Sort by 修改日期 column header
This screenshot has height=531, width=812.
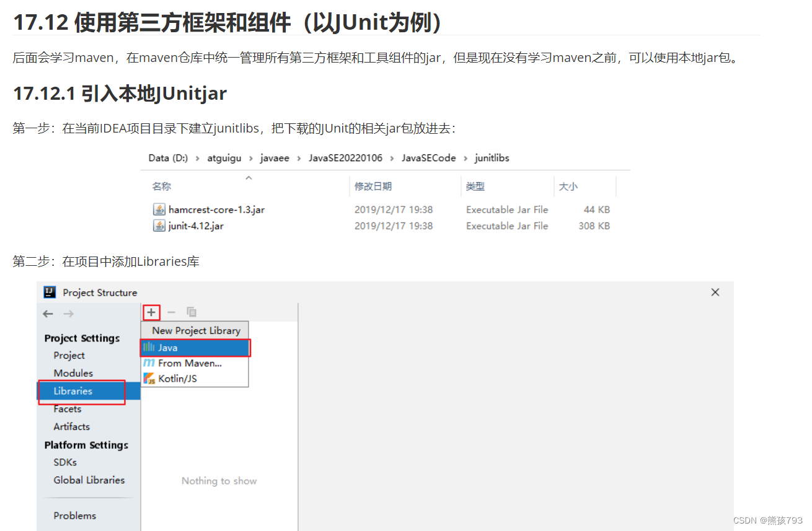373,187
